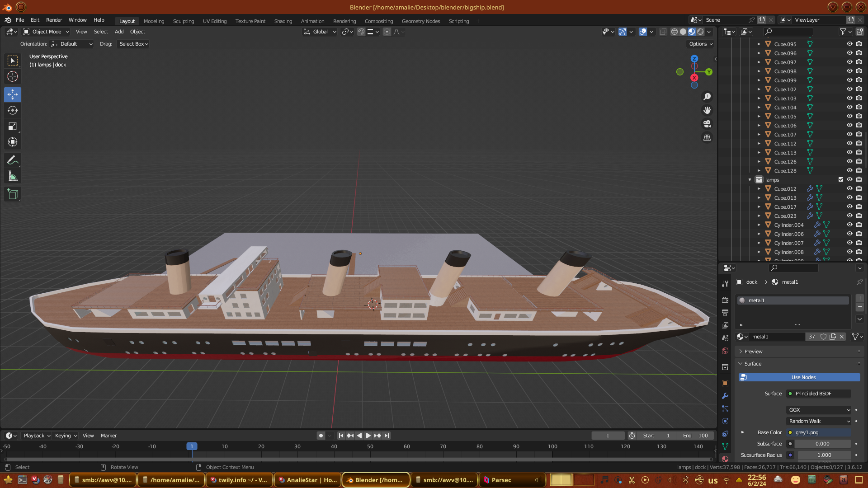Hide Cube.095 in the outliner
868x488 pixels.
[x=849, y=44]
